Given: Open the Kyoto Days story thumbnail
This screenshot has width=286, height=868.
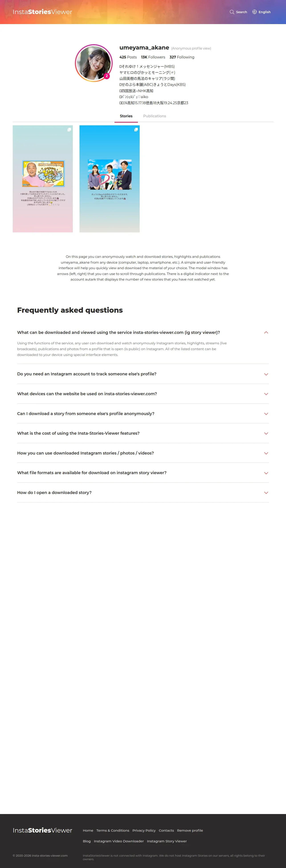Looking at the screenshot, I should click(109, 179).
